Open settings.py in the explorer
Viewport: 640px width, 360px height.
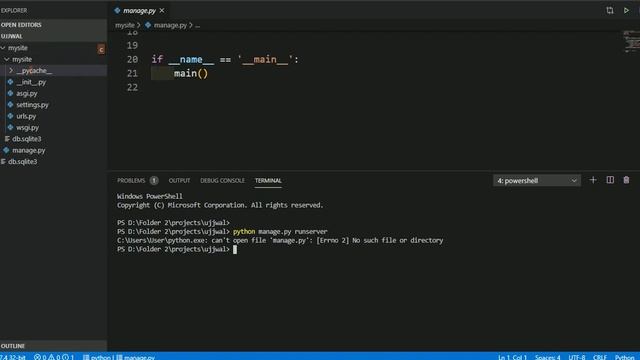[32, 105]
